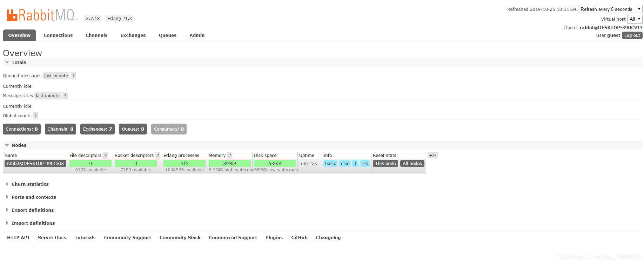
Task: Open the Virtual host dropdown
Action: point(635,19)
